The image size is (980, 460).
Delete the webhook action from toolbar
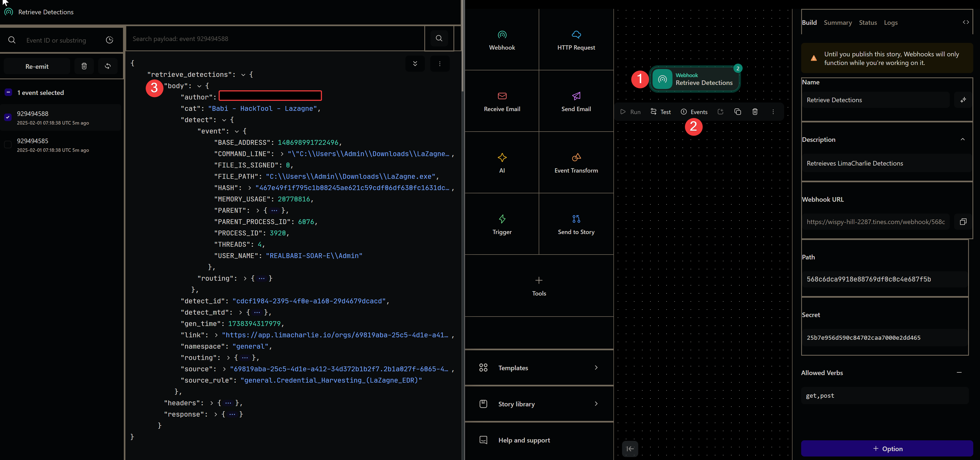(755, 112)
